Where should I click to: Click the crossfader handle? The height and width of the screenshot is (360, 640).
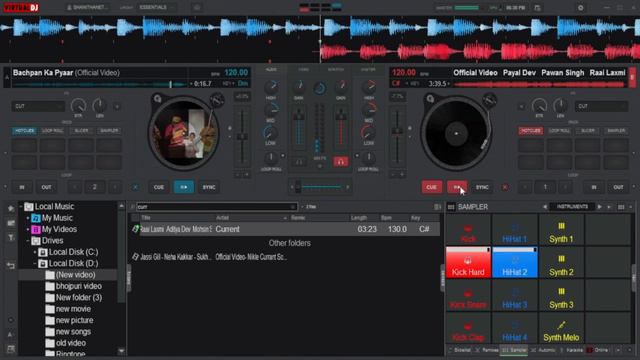pyautogui.click(x=298, y=187)
